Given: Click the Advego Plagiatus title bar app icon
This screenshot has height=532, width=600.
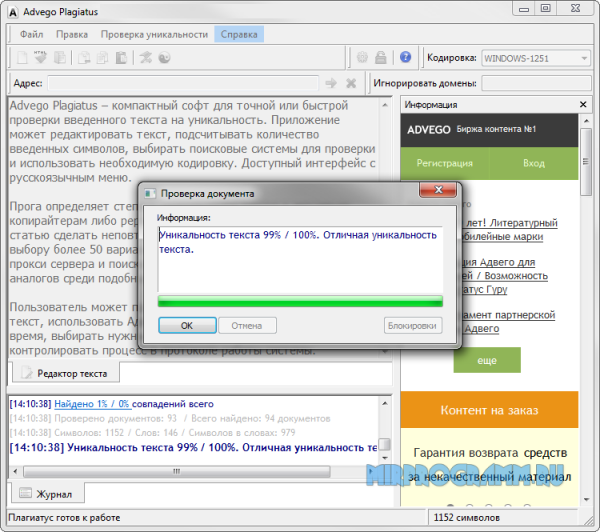Looking at the screenshot, I should coord(13,12).
